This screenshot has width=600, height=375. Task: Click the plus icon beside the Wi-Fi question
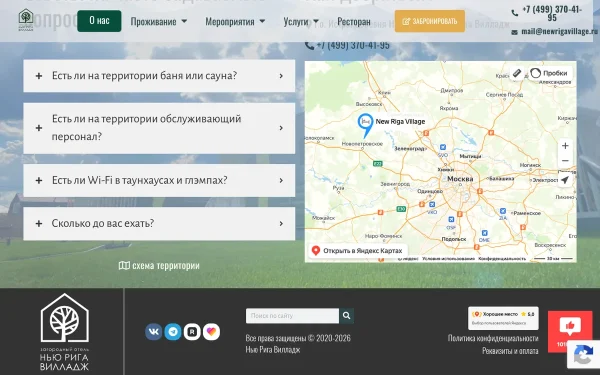(39, 180)
